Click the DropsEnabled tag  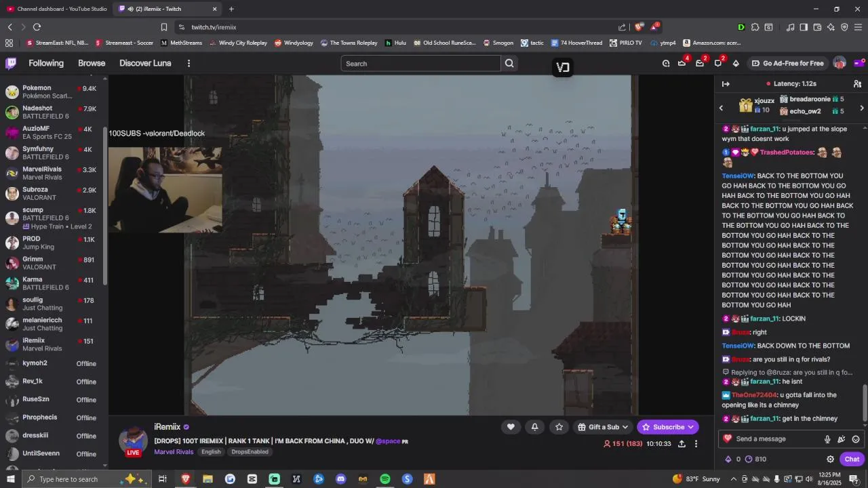[250, 452]
